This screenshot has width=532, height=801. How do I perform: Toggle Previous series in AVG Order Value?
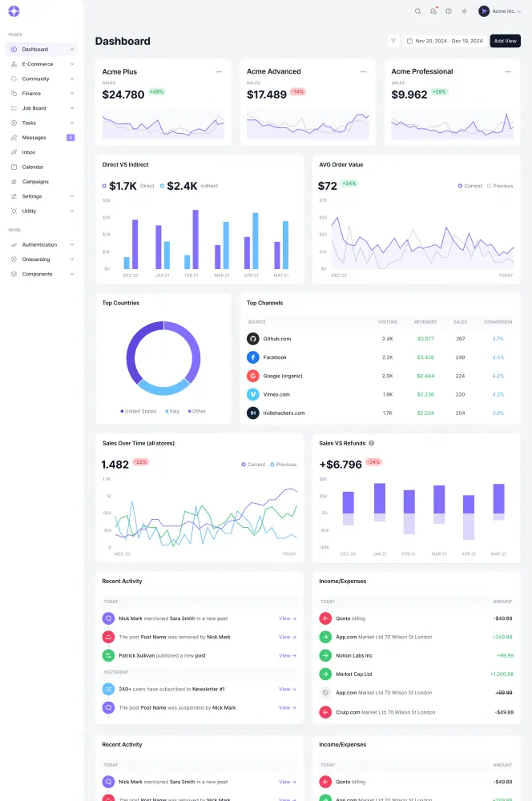point(499,186)
